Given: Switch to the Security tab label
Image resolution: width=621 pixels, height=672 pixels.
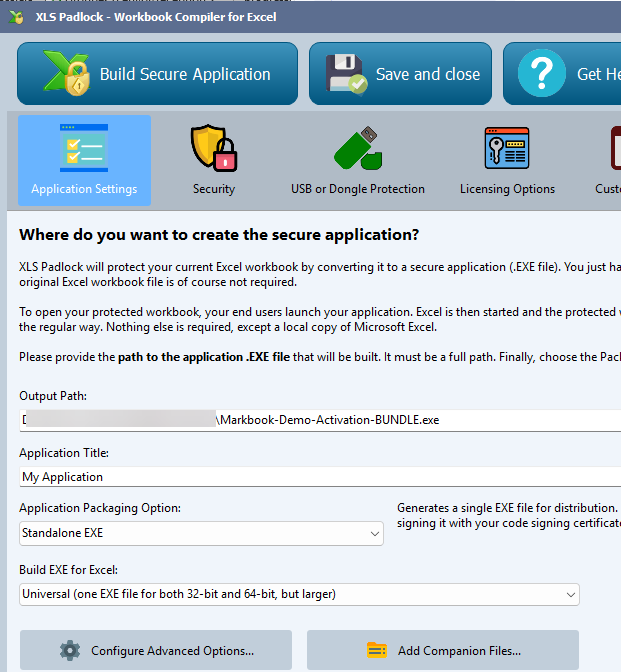Looking at the screenshot, I should point(213,189).
